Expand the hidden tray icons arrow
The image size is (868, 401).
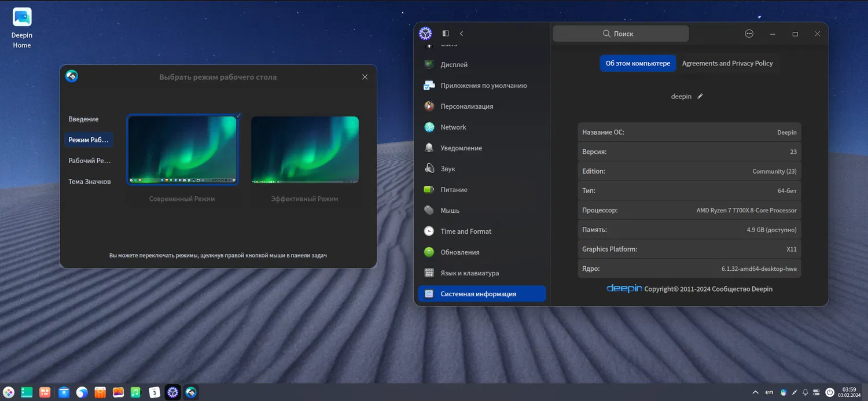pyautogui.click(x=755, y=392)
